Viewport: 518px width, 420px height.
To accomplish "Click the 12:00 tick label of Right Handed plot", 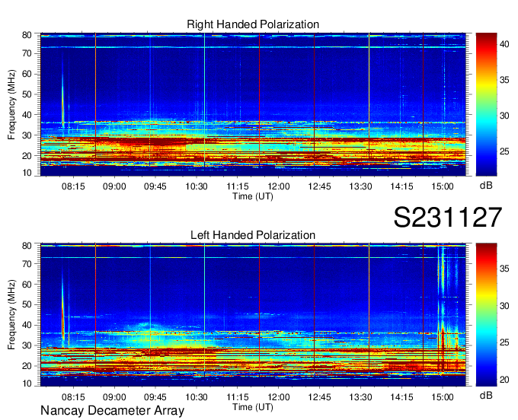I will tap(279, 186).
